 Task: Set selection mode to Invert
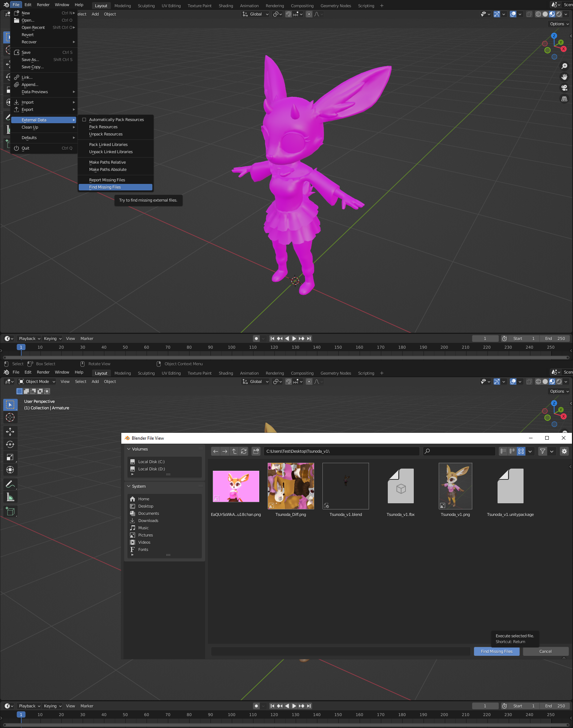click(x=40, y=391)
